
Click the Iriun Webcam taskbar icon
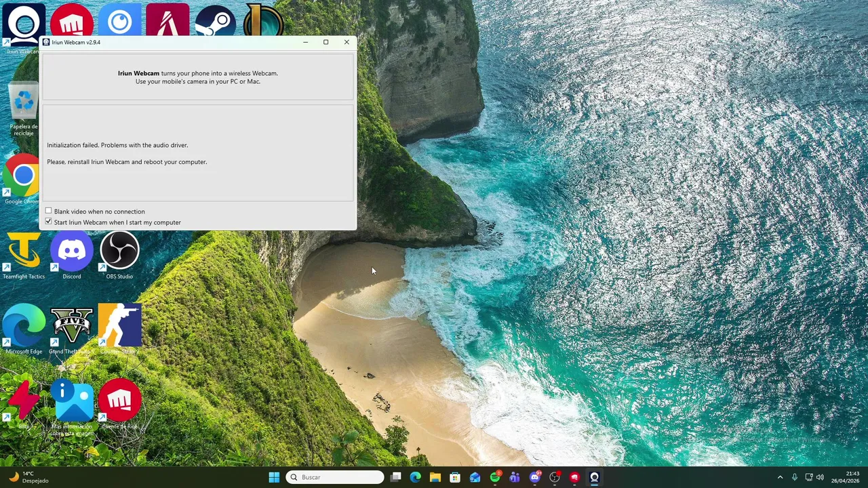[595, 477]
